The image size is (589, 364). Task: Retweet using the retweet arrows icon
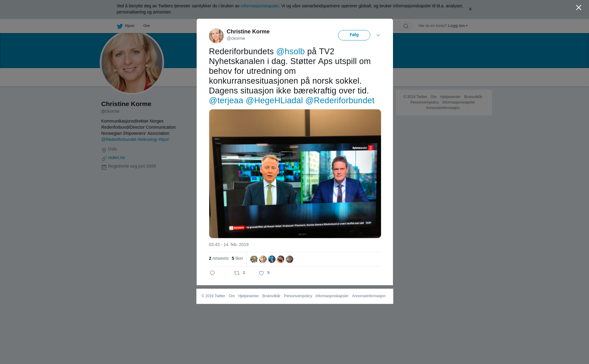pyautogui.click(x=237, y=273)
